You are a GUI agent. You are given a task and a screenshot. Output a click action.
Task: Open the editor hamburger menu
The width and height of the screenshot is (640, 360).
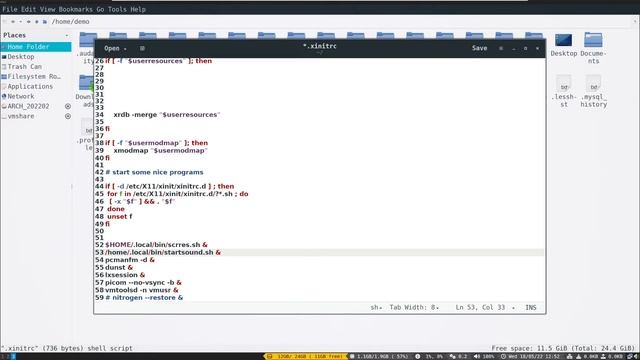(x=501, y=48)
